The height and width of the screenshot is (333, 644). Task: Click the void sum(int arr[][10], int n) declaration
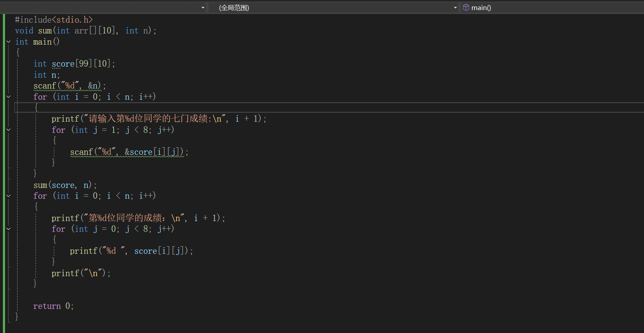tap(86, 31)
